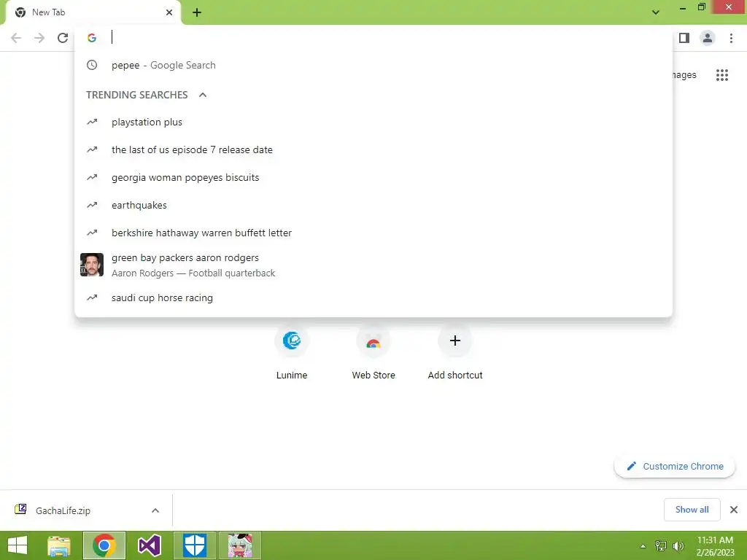The width and height of the screenshot is (747, 560).
Task: Click the network tray icon
Action: [661, 546]
